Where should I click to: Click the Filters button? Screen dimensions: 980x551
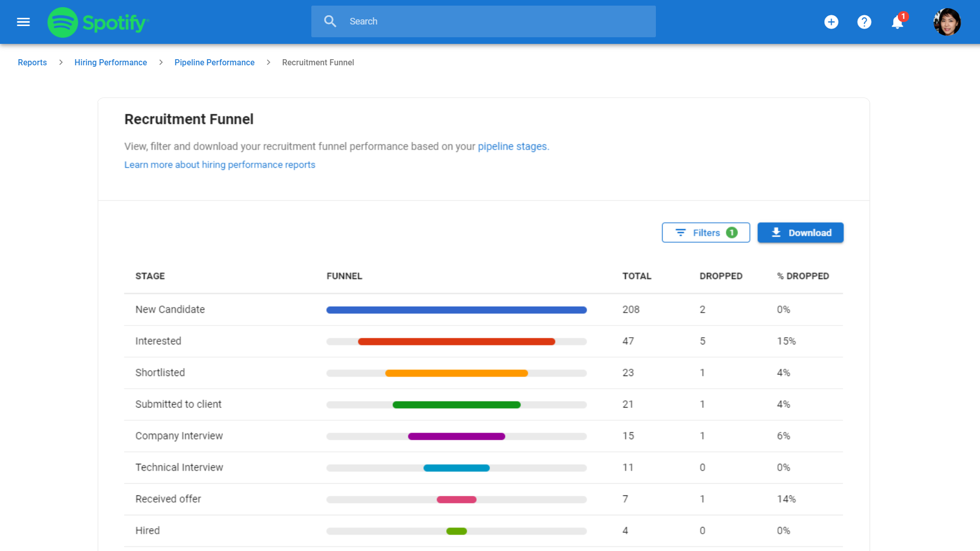coord(705,233)
